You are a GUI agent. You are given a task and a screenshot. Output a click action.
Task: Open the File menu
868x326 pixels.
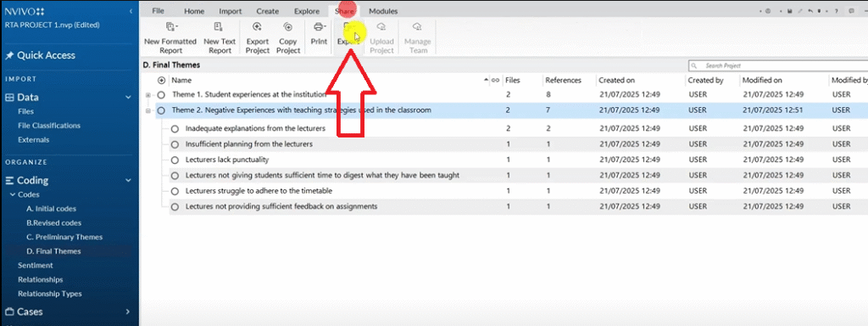(x=159, y=11)
